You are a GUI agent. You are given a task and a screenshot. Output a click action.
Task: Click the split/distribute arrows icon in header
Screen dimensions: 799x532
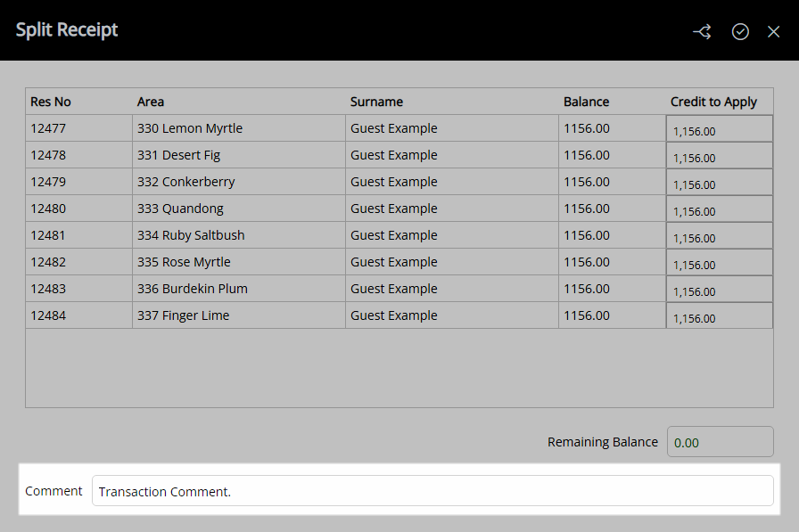702,31
